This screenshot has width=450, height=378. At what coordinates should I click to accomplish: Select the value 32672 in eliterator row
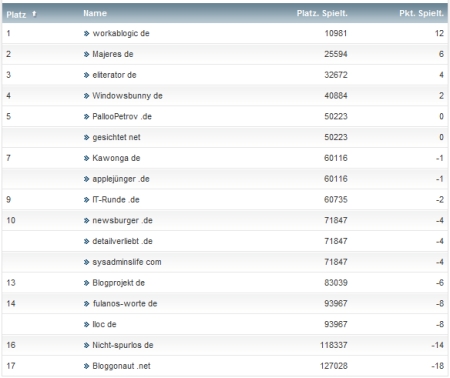(336, 75)
